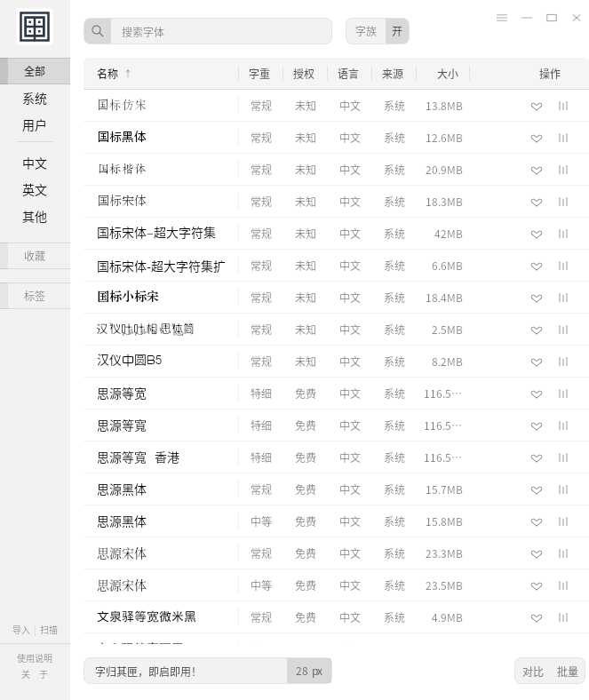Sort by 大小 column header
Image resolution: width=589 pixels, height=700 pixels.
tap(448, 74)
